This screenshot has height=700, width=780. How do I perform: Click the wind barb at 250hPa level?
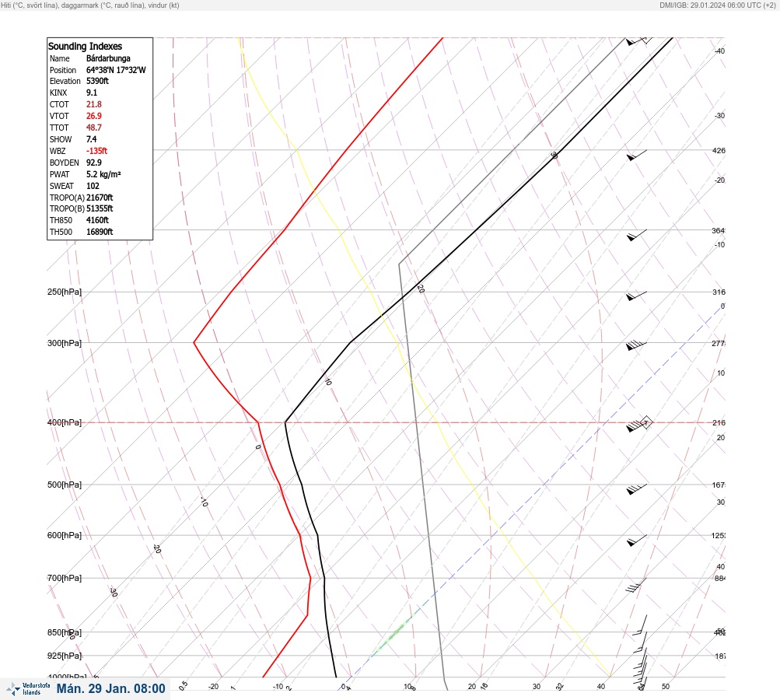636,296
